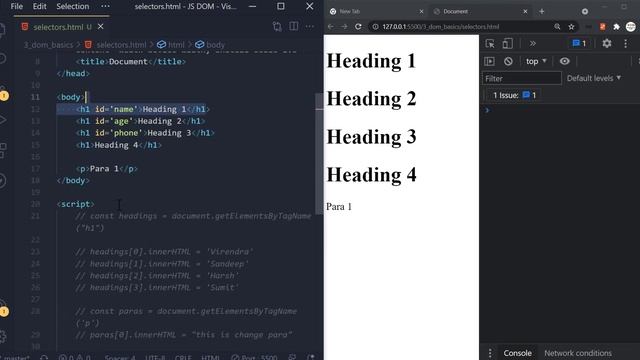Open the DevTools issues counter badge
Viewport: 640px width, 360px height.
coord(579,43)
